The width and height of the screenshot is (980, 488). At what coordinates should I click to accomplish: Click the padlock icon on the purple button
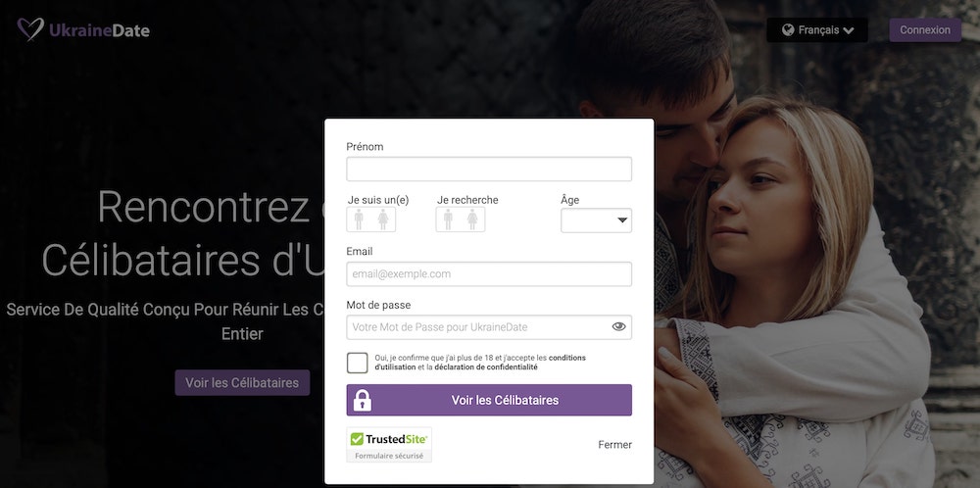363,401
